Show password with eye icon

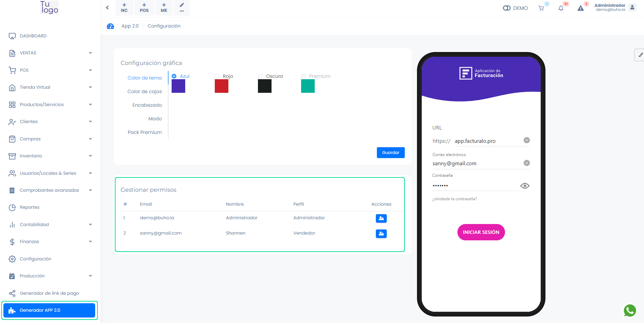525,186
